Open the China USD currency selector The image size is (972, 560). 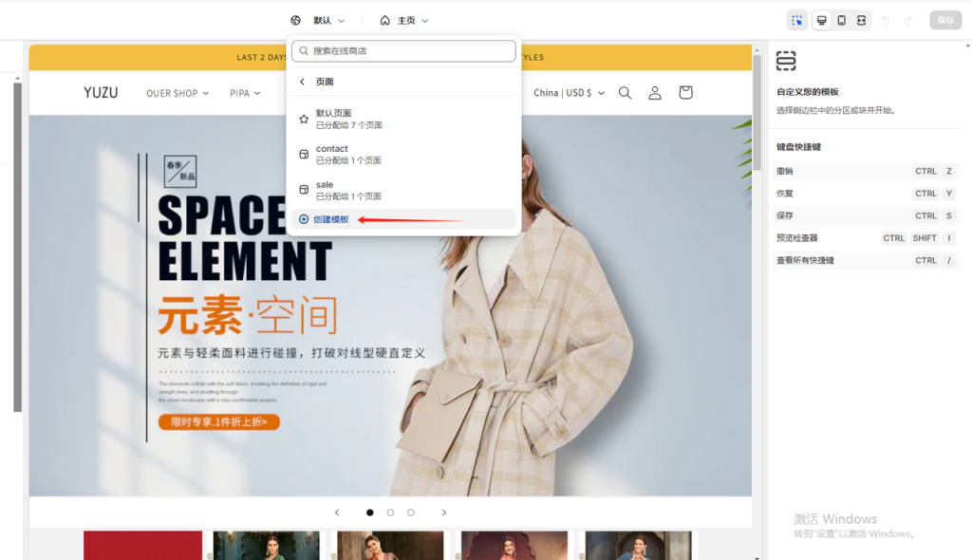570,92
